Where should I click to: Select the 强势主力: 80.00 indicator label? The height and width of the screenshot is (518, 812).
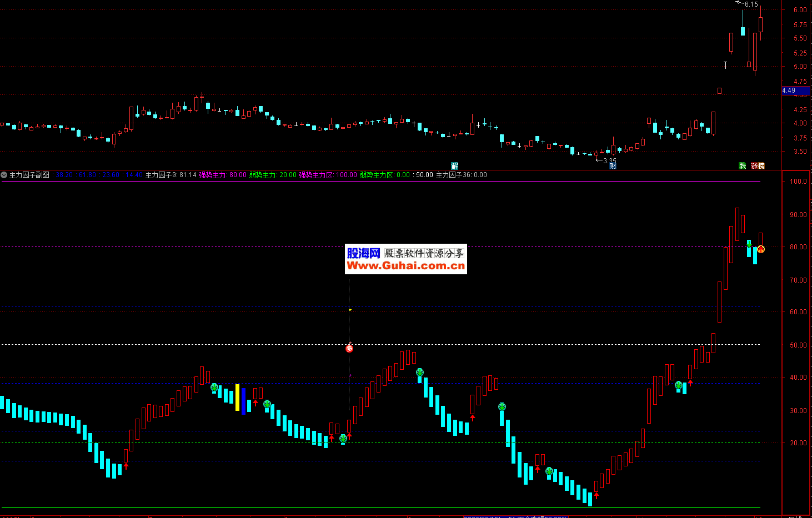coord(223,175)
